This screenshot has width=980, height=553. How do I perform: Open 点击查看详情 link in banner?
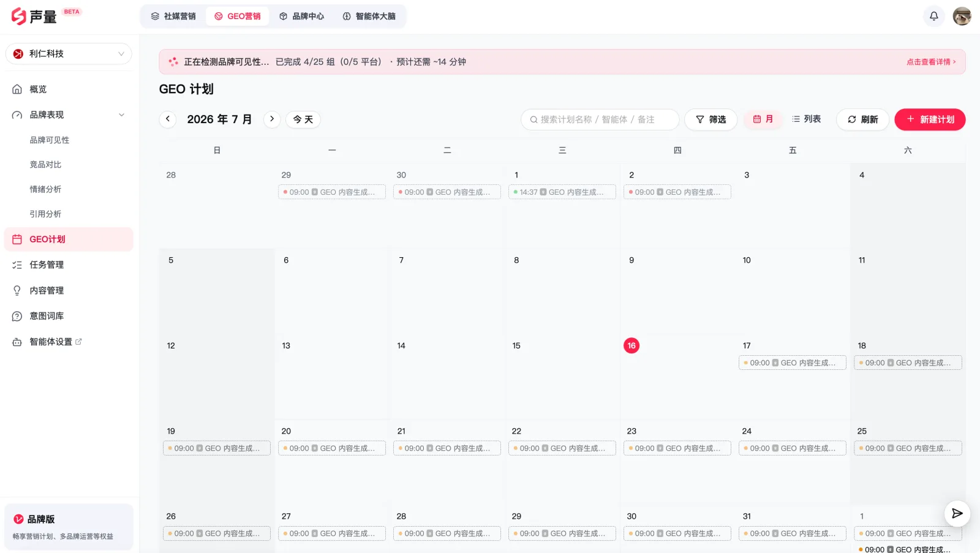(931, 62)
